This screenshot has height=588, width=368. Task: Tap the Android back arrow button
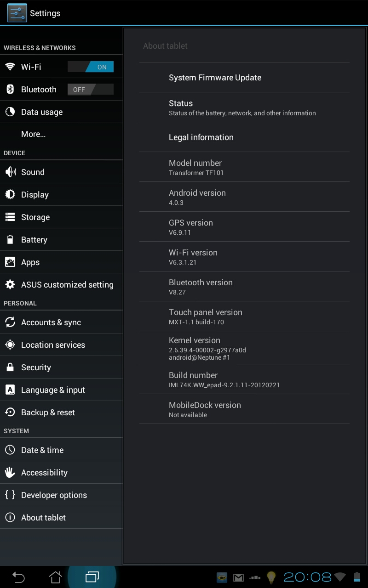coord(18,577)
